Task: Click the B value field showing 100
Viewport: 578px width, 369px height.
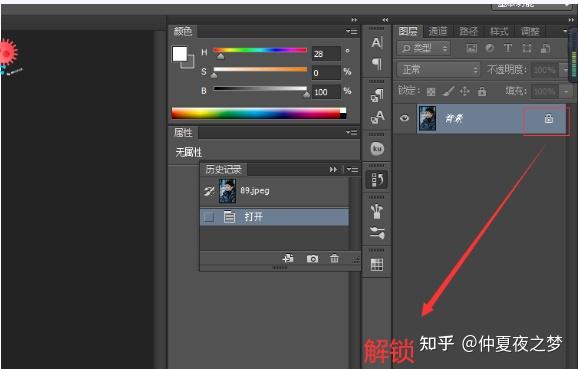Action: [326, 92]
